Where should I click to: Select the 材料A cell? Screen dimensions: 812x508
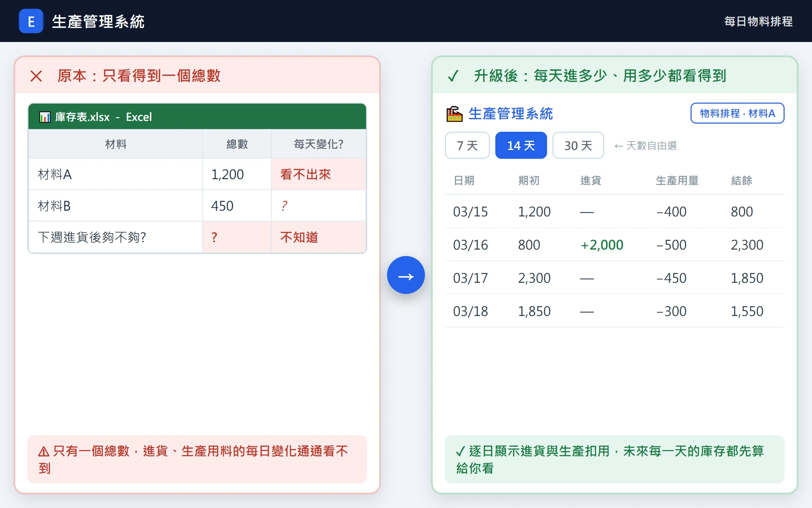pos(116,174)
